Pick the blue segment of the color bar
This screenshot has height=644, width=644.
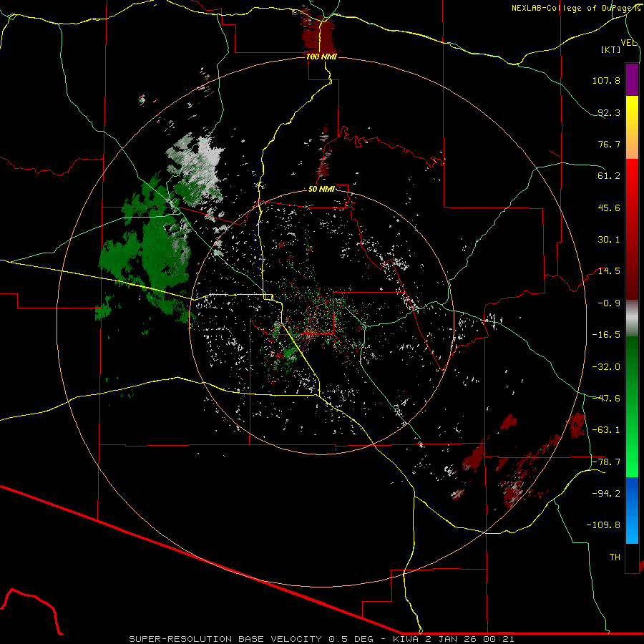(x=632, y=510)
